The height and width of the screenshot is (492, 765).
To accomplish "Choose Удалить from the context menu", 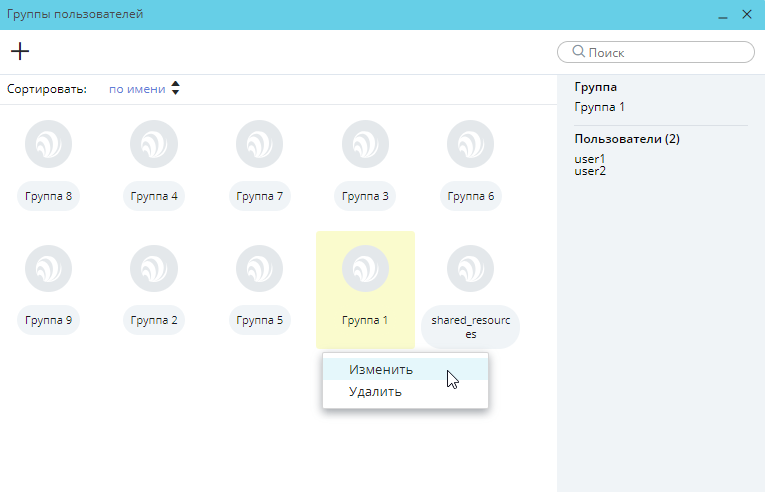I will (376, 391).
